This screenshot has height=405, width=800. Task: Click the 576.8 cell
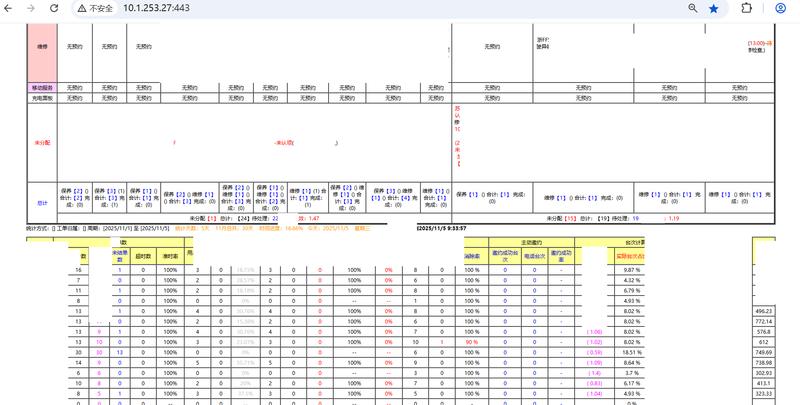pyautogui.click(x=763, y=332)
